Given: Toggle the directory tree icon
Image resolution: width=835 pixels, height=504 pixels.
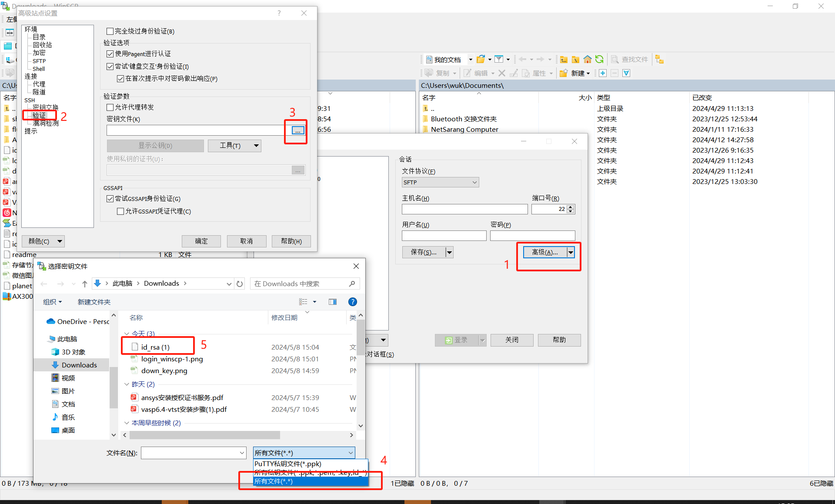Looking at the screenshot, I should pyautogui.click(x=659, y=60).
